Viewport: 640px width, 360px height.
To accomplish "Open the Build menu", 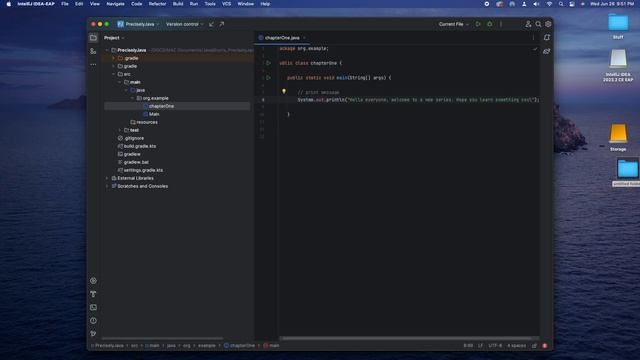I will pyautogui.click(x=178, y=4).
